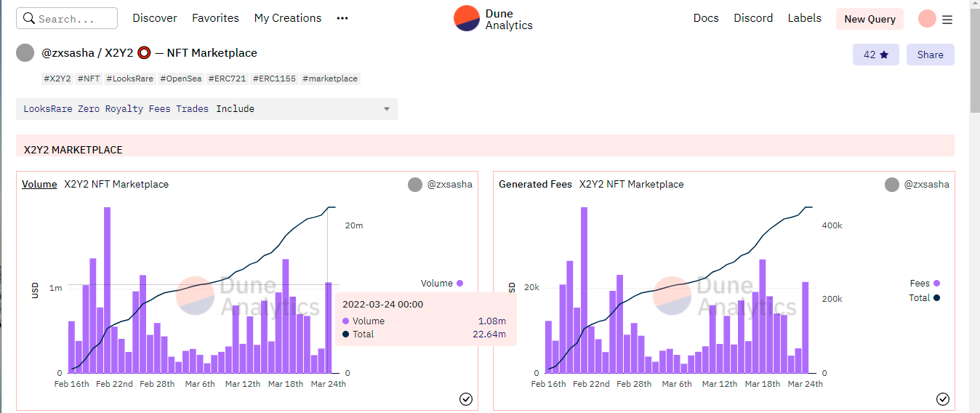The height and width of the screenshot is (413, 980).
Task: Toggle the Volume series in legend
Action: click(x=441, y=284)
